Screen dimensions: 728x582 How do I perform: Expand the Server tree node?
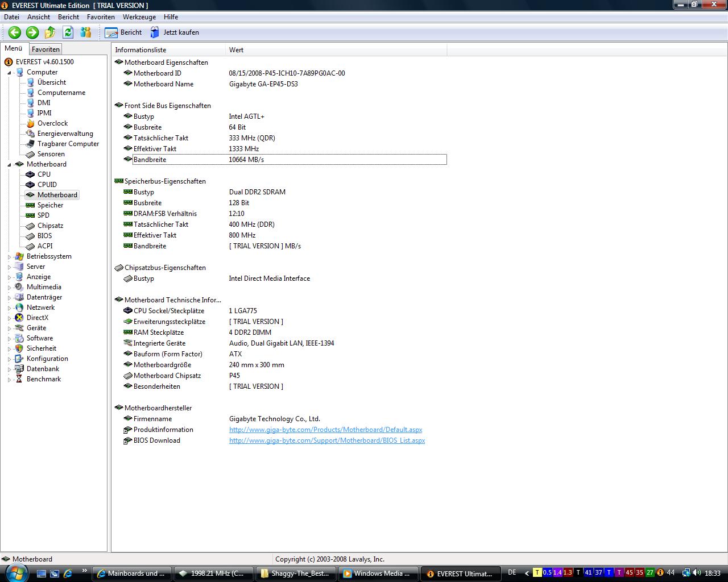pos(9,267)
